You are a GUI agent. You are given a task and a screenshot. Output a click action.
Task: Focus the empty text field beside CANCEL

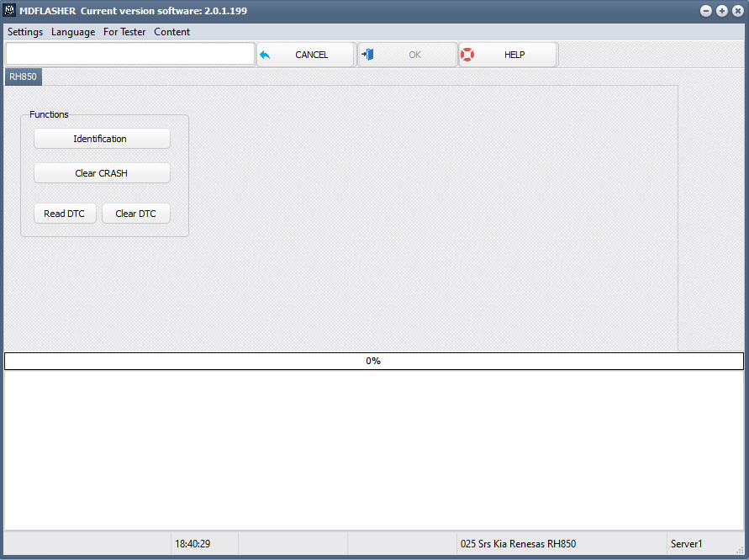point(130,54)
